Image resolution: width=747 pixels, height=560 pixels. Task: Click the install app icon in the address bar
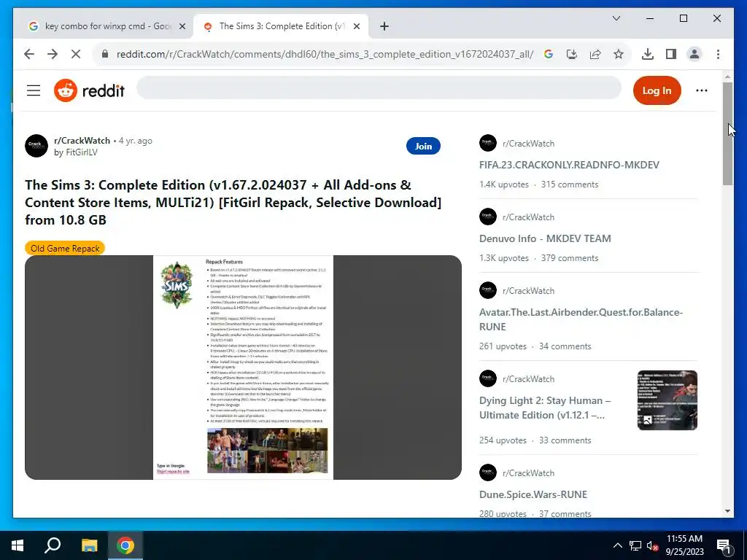(572, 54)
